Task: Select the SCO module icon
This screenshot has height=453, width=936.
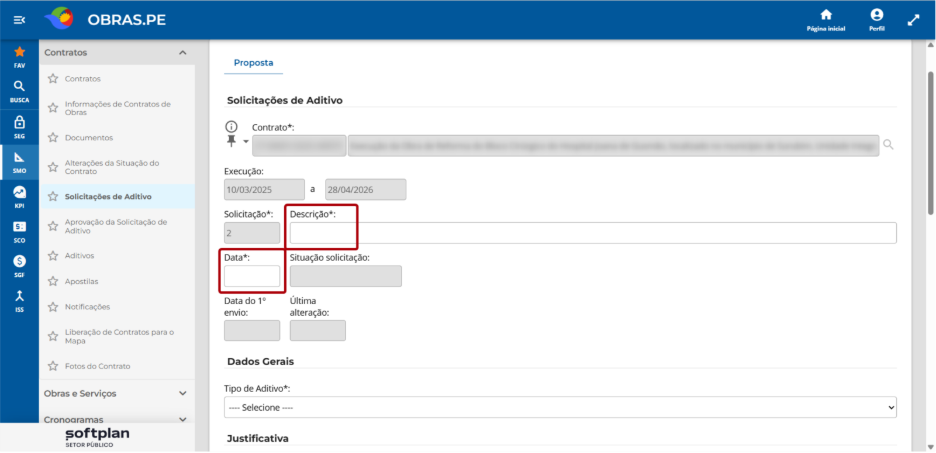Action: (19, 232)
